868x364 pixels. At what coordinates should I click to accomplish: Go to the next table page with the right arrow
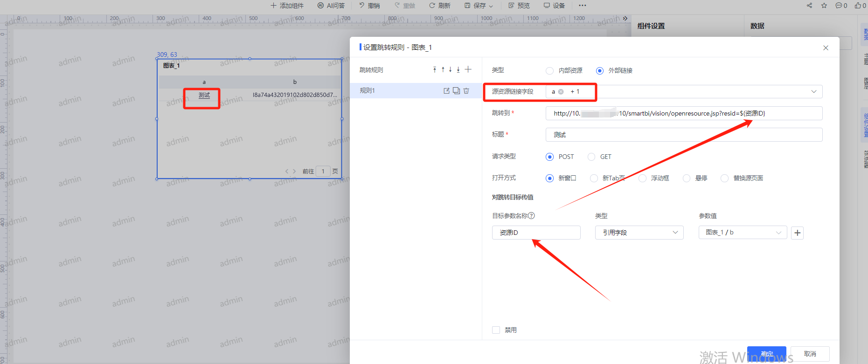(294, 172)
